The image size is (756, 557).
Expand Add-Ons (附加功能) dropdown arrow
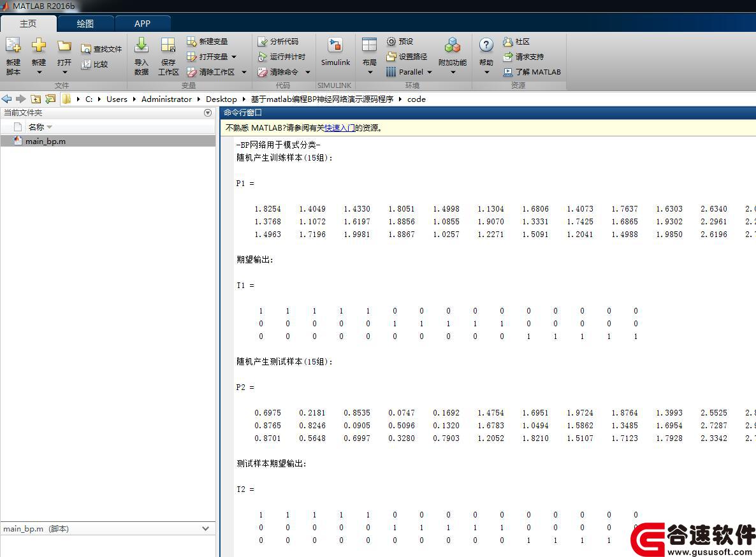(x=453, y=73)
